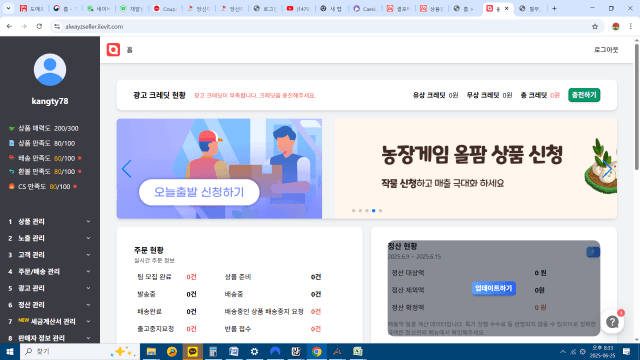Open a new browser tab
This screenshot has width=640, height=360.
554,8
